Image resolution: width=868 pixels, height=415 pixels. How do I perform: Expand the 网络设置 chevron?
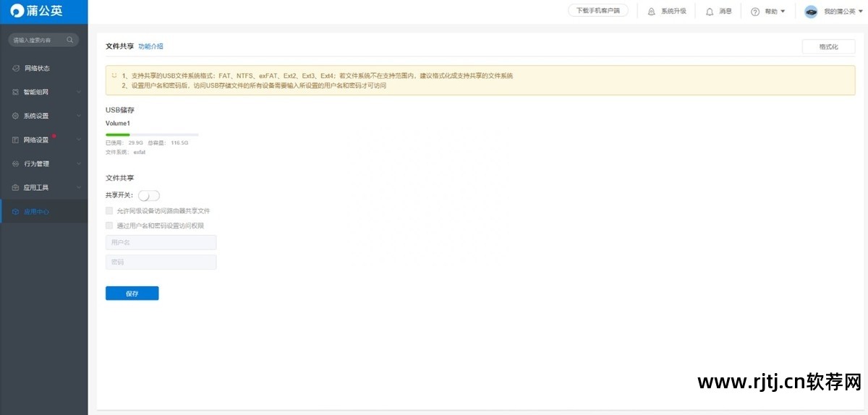(78, 140)
